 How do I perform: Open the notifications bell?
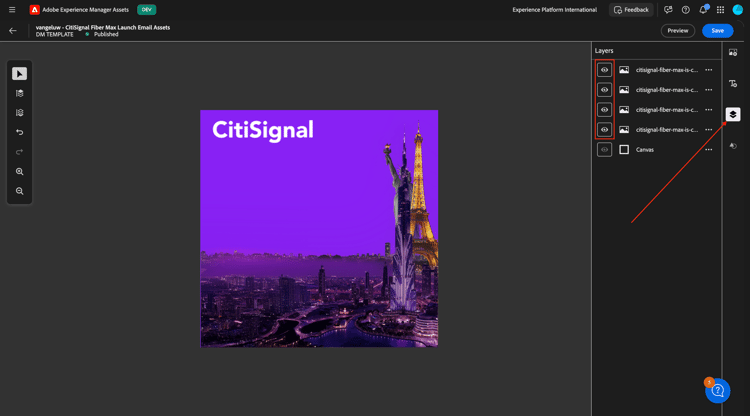pos(703,10)
